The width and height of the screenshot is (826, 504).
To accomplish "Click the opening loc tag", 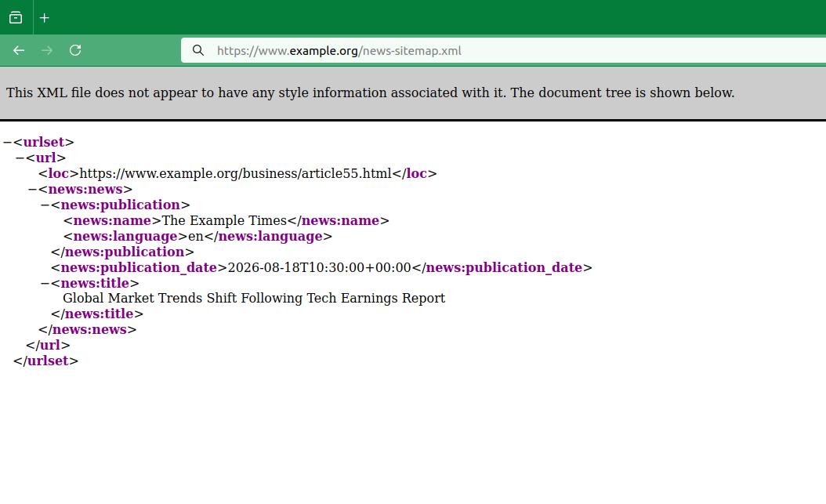I will [x=59, y=174].
